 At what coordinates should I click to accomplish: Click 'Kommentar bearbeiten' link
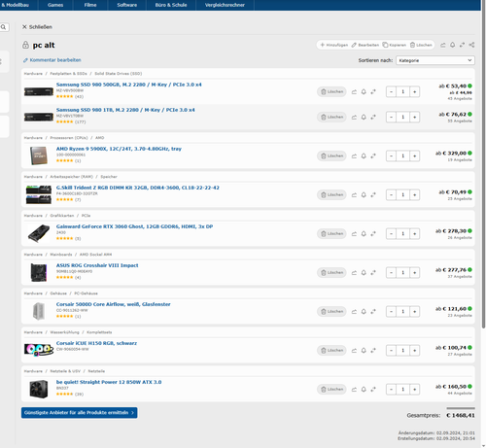tap(52, 60)
